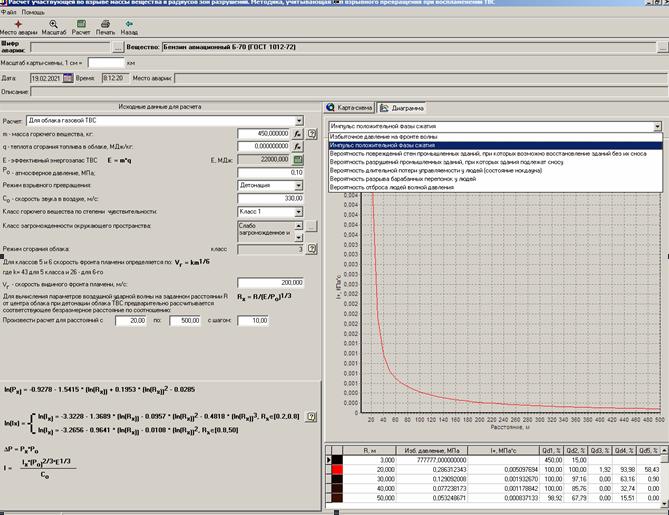
Task: Click the Печать printer icon
Action: pos(104,26)
